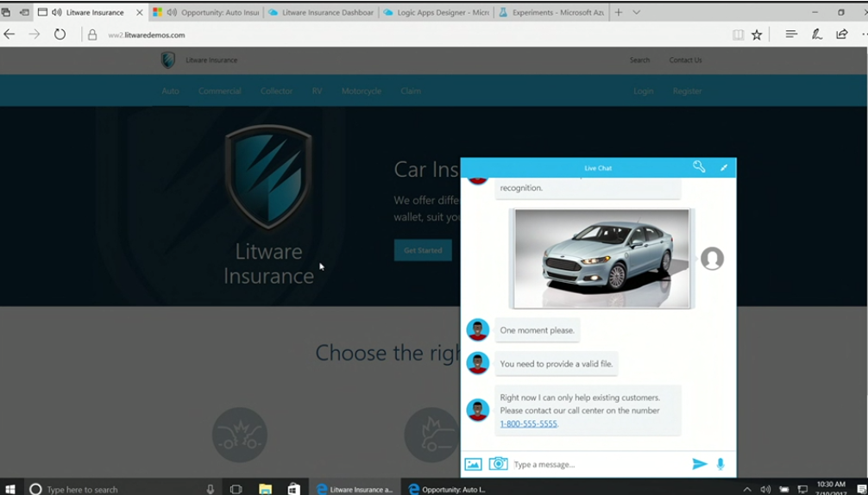Click the Litware shield logo in header
This screenshot has width=868, height=495.
click(167, 60)
